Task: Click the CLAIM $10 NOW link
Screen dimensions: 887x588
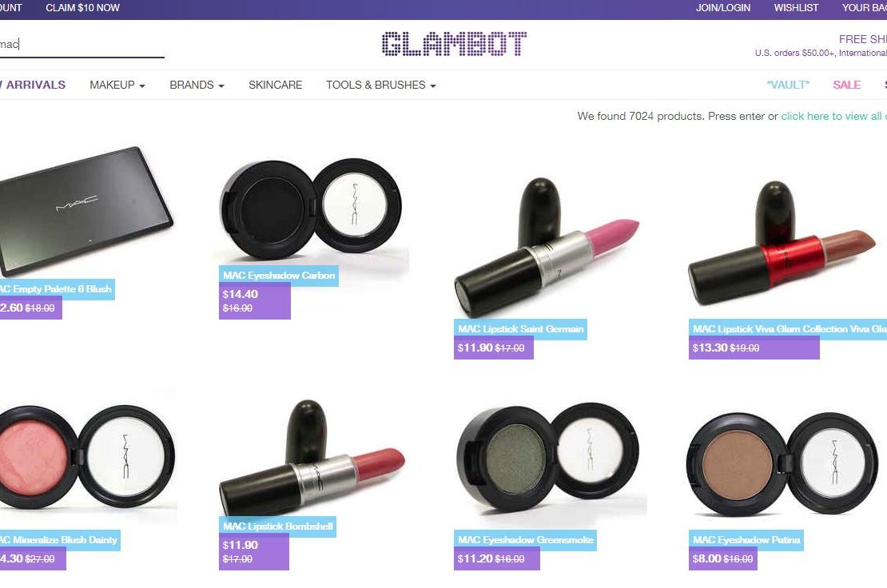Action: [x=82, y=8]
